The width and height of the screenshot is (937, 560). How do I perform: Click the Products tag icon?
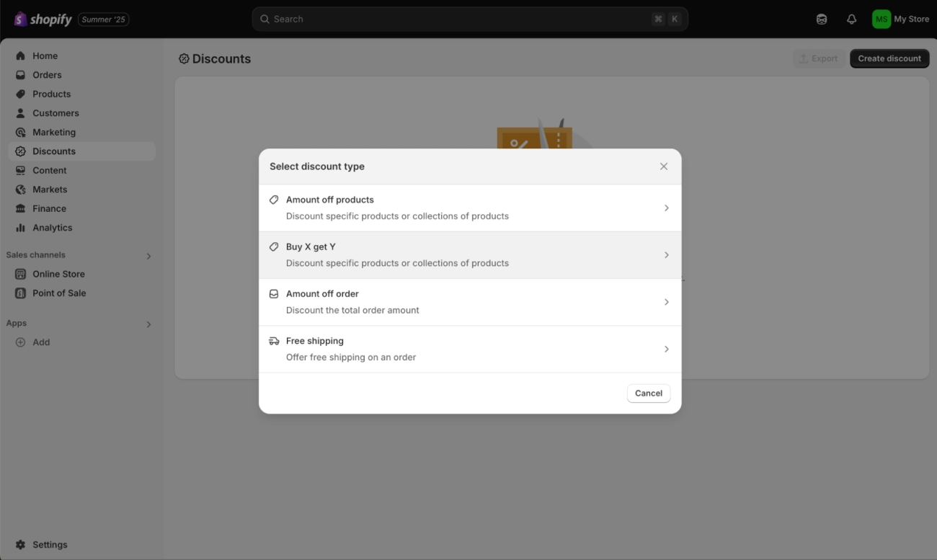click(20, 94)
